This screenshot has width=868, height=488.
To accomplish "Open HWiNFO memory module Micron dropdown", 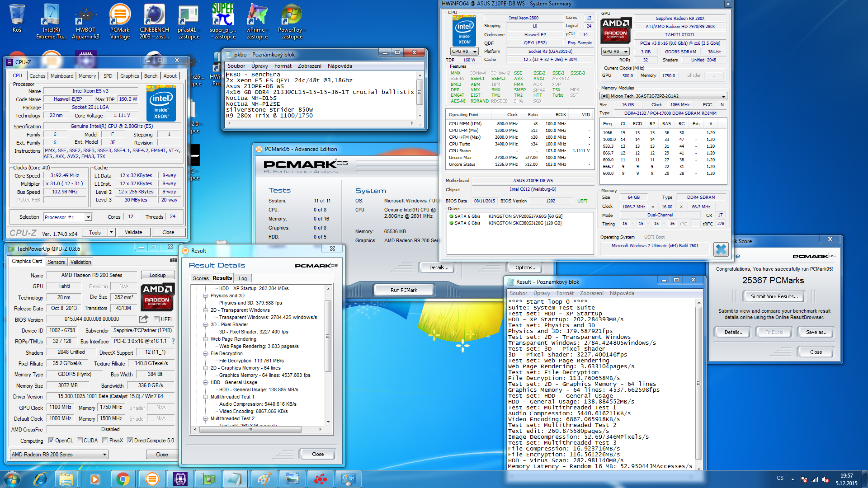I will pyautogui.click(x=663, y=96).
